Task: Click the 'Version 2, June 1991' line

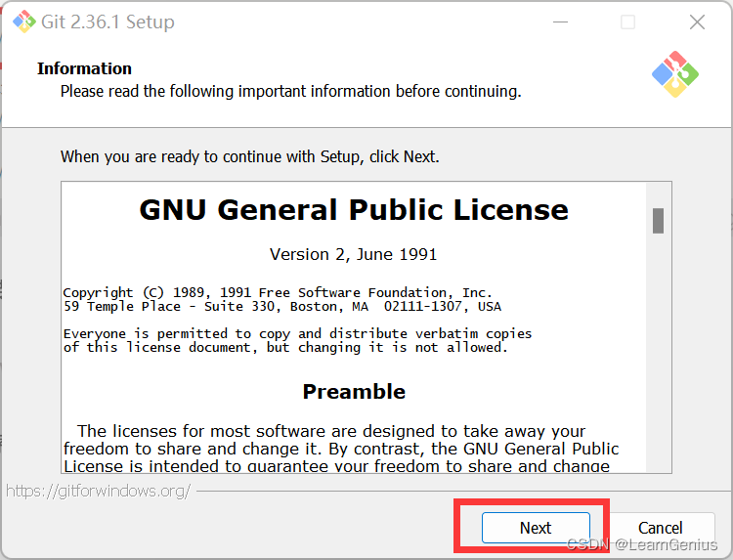Action: click(x=354, y=254)
